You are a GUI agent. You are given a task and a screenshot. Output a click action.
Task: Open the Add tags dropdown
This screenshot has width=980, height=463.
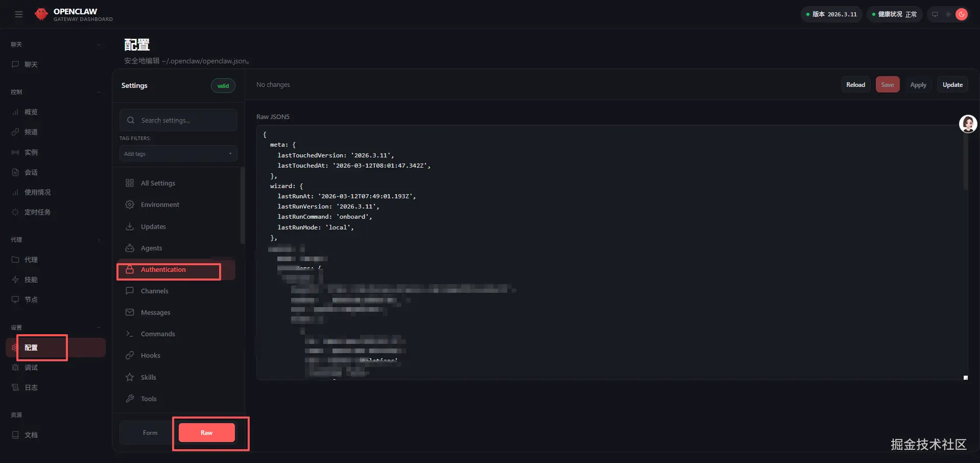tap(178, 154)
